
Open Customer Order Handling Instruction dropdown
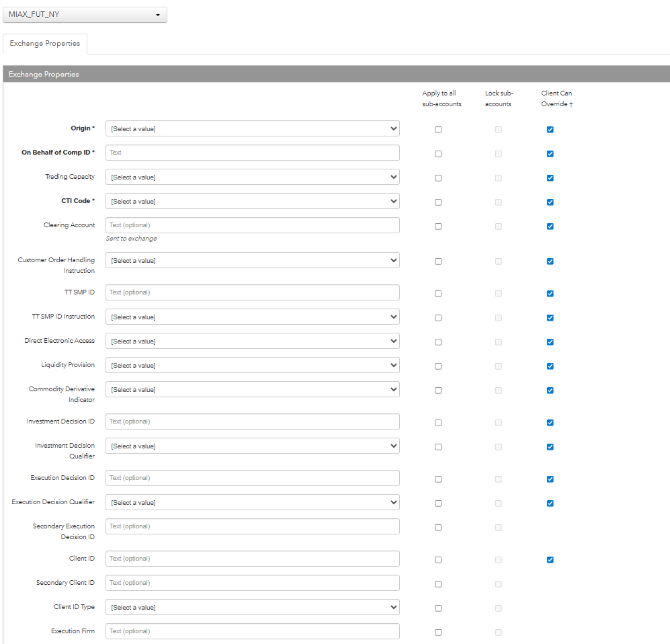[x=252, y=260]
